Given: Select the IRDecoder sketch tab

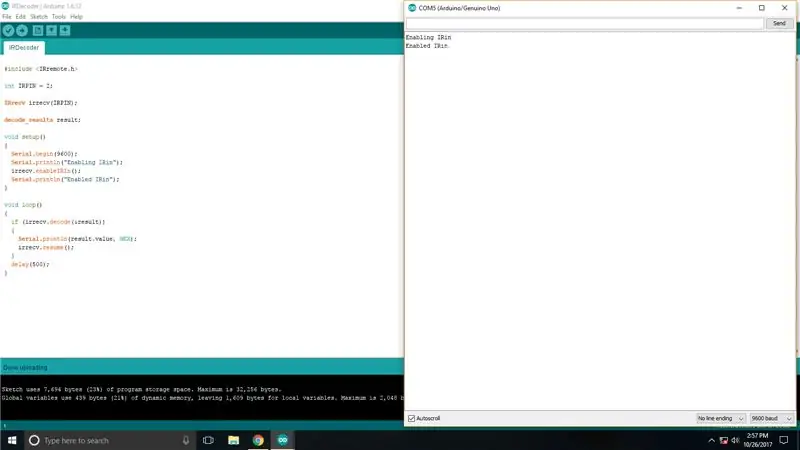Looking at the screenshot, I should 24,47.
